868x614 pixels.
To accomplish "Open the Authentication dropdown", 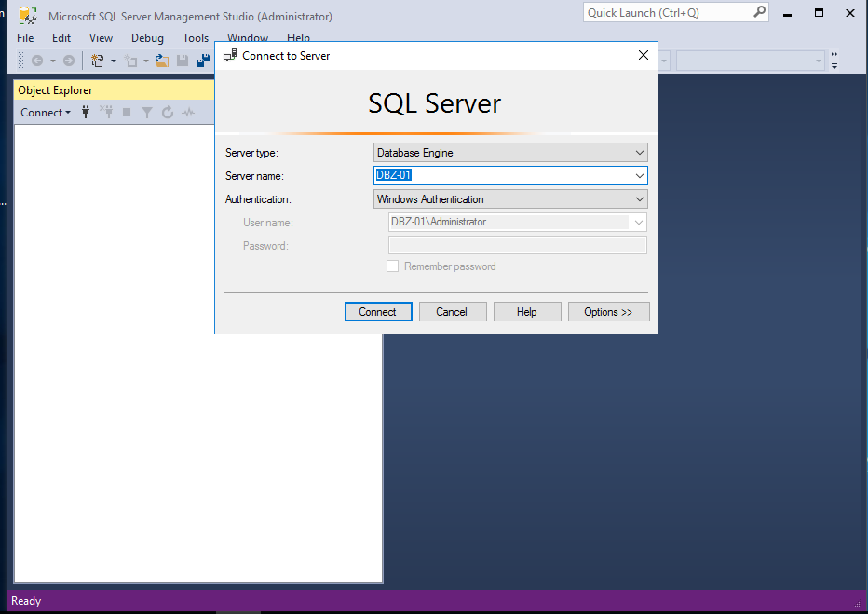I will pyautogui.click(x=510, y=199).
